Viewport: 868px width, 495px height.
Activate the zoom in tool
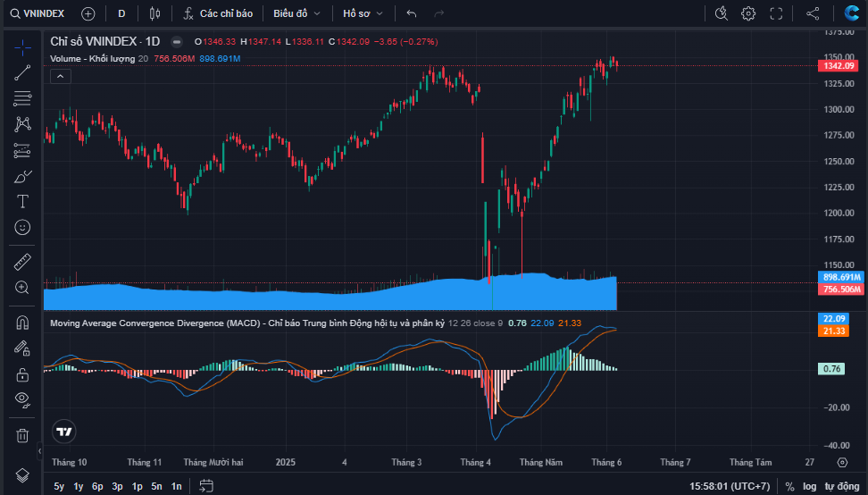(22, 288)
